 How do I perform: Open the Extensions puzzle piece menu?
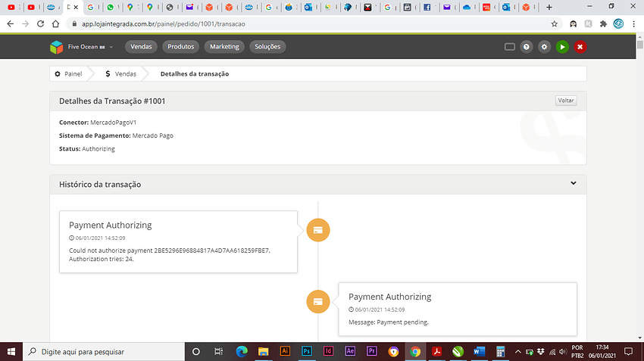603,23
